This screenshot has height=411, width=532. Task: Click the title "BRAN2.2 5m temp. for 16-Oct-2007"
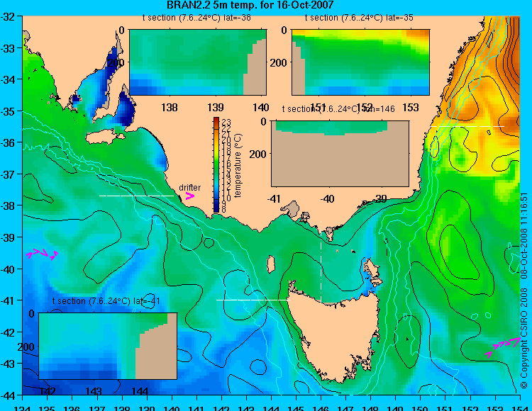(250, 5)
